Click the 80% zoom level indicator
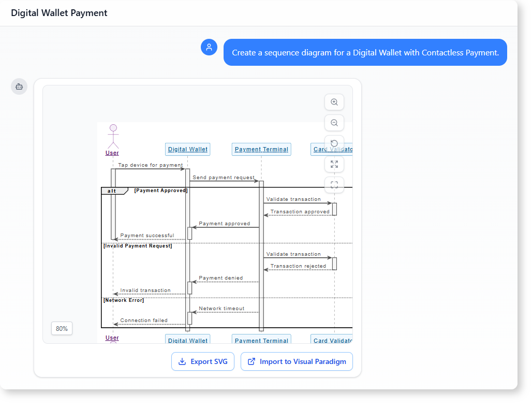The image size is (532, 408). click(62, 328)
